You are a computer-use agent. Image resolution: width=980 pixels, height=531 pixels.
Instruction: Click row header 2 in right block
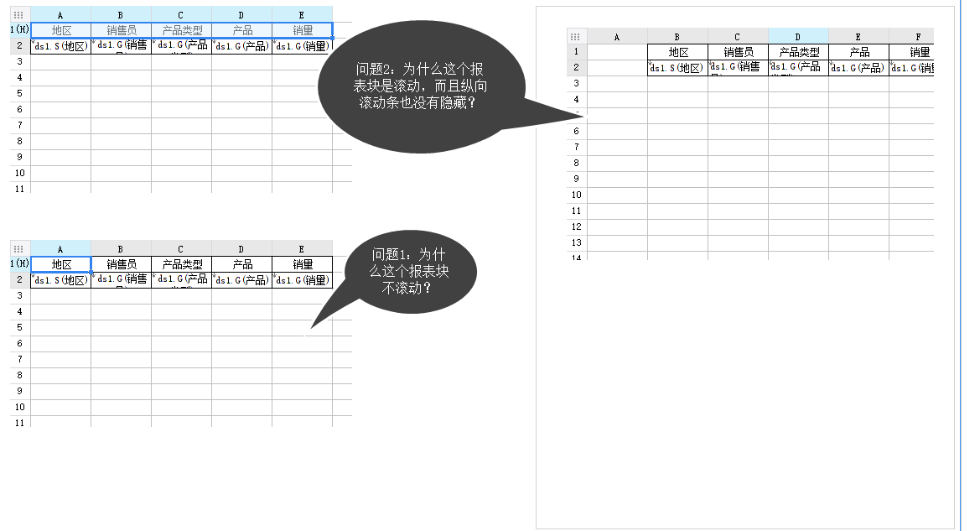tap(576, 68)
